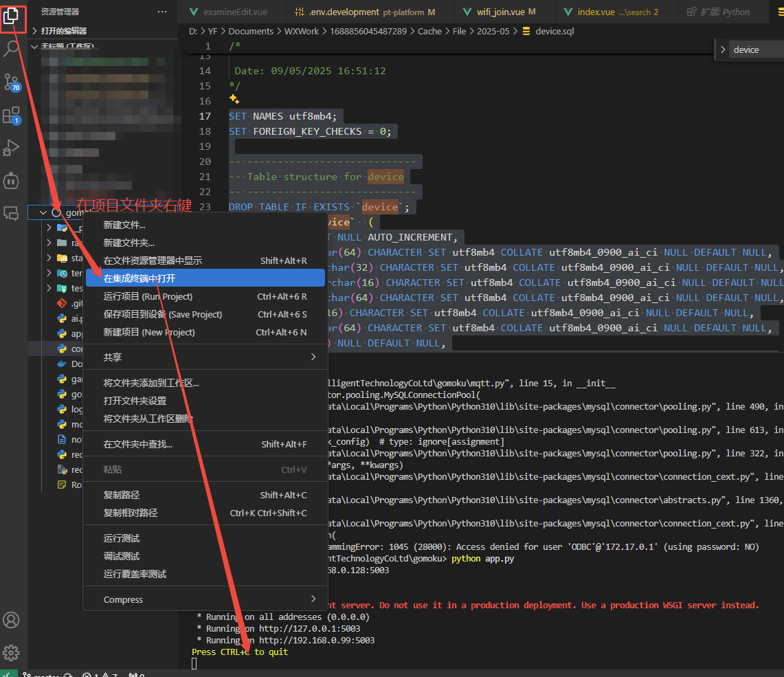Switch to the .env.development tab

tap(370, 12)
